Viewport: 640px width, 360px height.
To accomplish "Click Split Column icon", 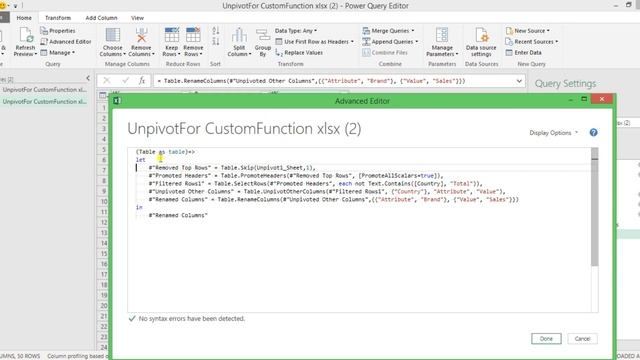I will (239, 35).
